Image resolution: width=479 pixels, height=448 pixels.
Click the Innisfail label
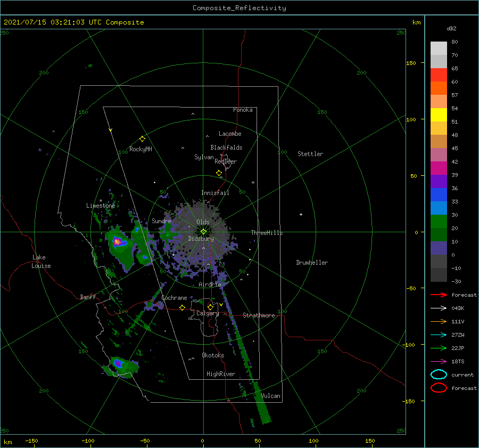[x=215, y=193]
